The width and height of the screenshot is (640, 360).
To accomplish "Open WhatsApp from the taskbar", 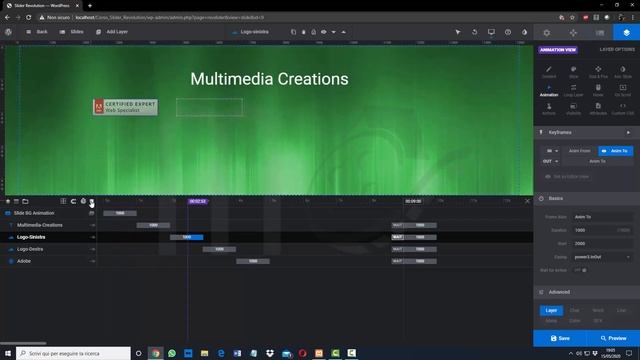I will point(172,353).
